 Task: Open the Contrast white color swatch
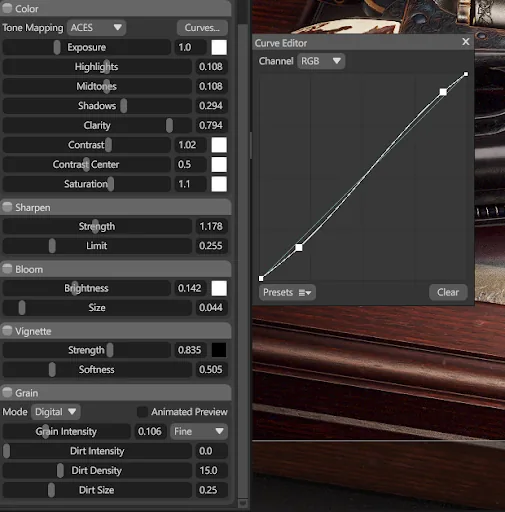point(219,145)
